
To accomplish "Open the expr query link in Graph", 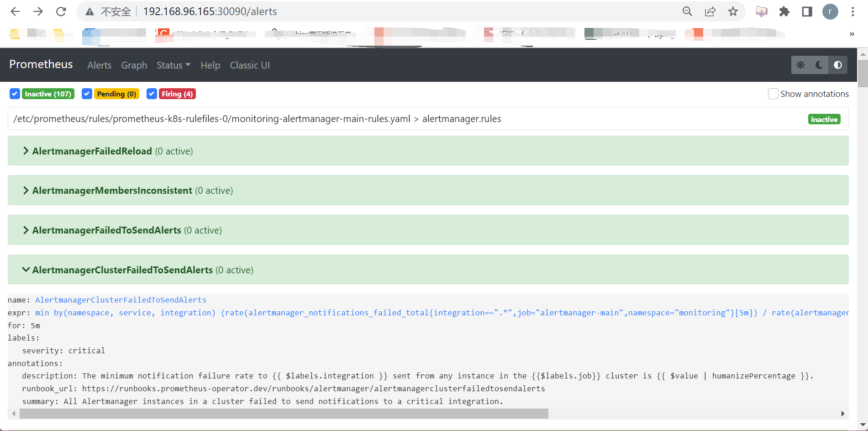I will click(x=442, y=313).
